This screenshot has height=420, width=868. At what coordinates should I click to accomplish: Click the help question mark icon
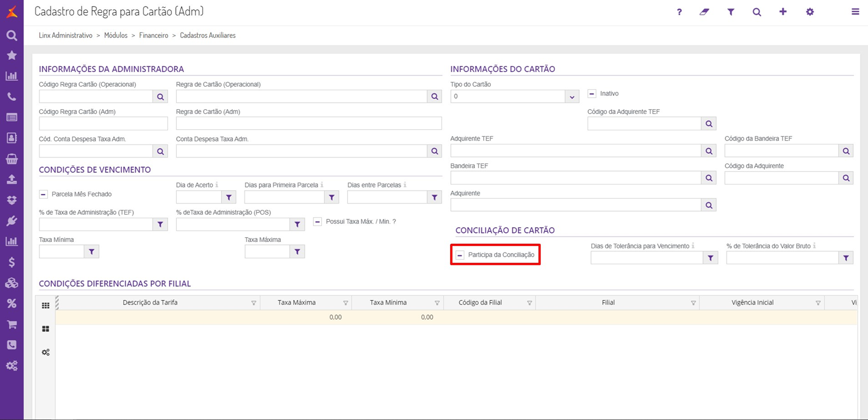point(679,12)
